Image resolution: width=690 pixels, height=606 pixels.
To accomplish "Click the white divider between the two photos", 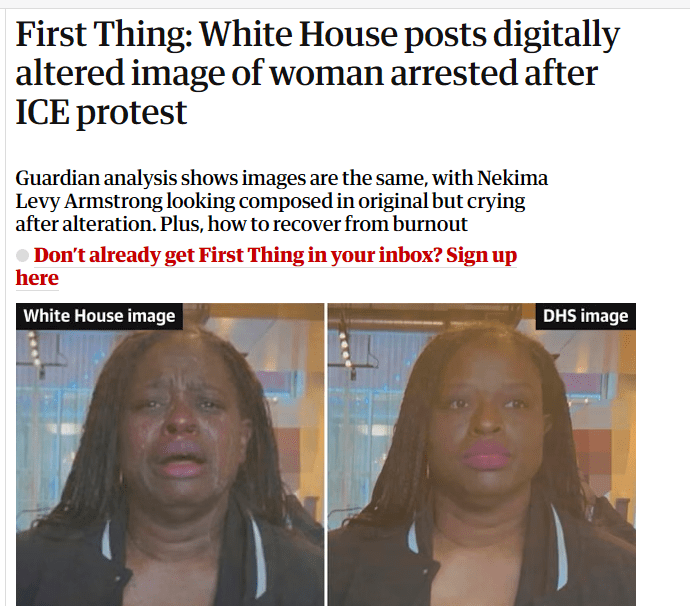I will coord(326,454).
